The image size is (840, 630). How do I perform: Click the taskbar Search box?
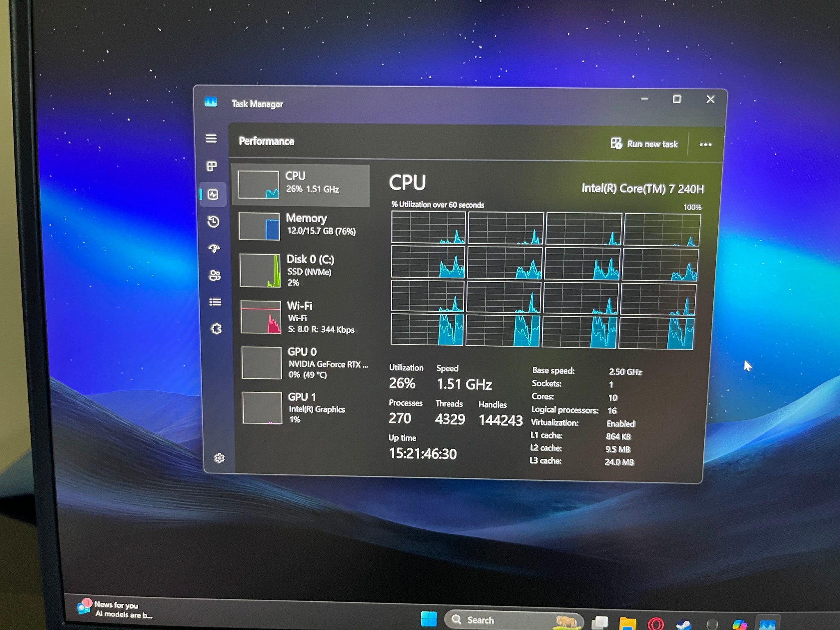(514, 620)
